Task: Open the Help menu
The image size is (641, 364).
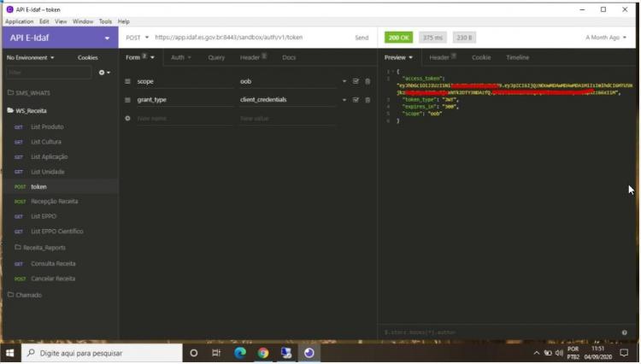Action: point(123,21)
